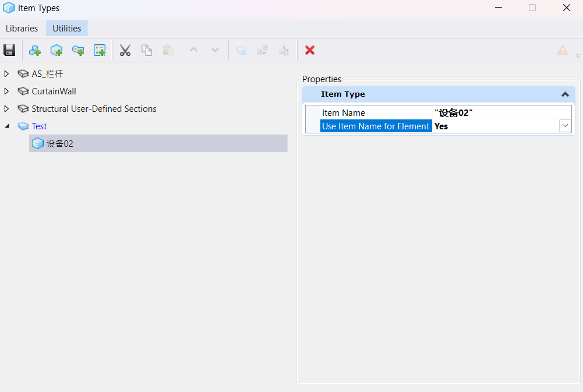
Task: Click the warning triangle icon
Action: [x=562, y=50]
